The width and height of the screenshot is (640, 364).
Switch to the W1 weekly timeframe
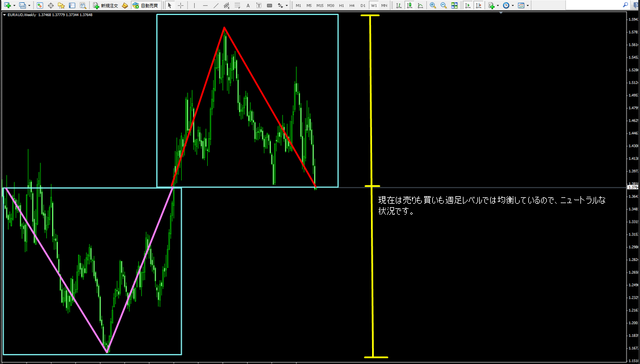pyautogui.click(x=374, y=5)
